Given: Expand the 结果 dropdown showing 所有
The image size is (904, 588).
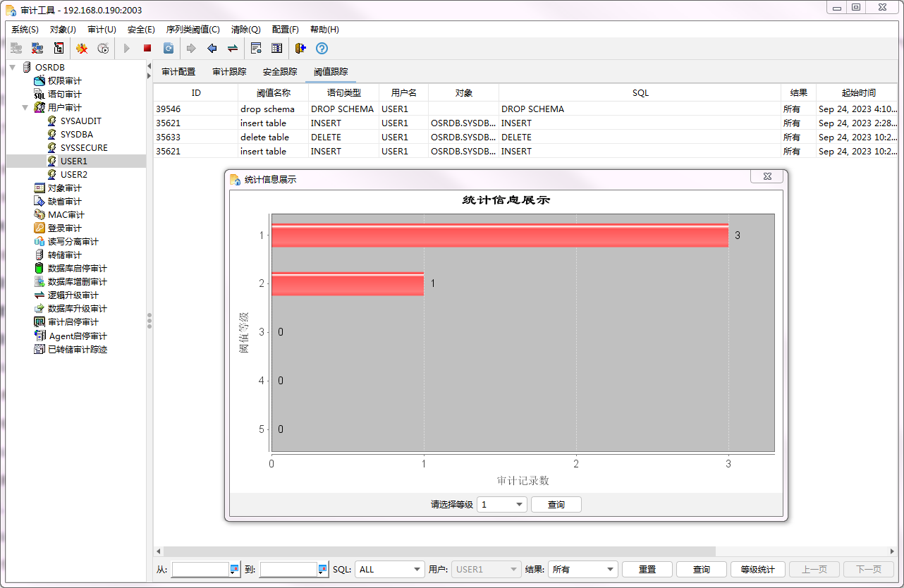Looking at the screenshot, I should click(582, 569).
